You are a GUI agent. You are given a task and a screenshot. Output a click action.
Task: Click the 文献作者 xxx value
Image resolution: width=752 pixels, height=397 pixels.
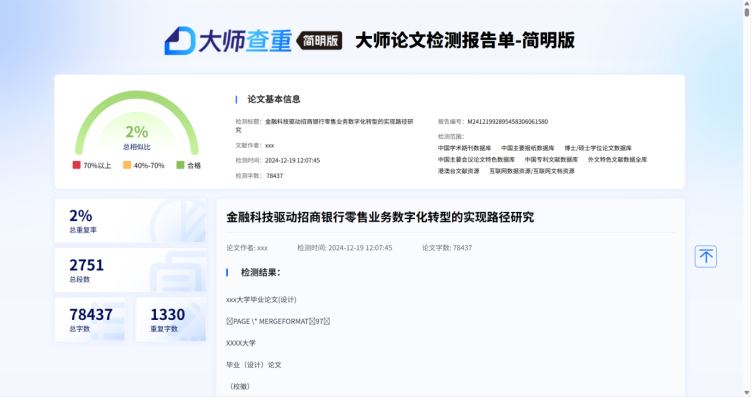(270, 145)
